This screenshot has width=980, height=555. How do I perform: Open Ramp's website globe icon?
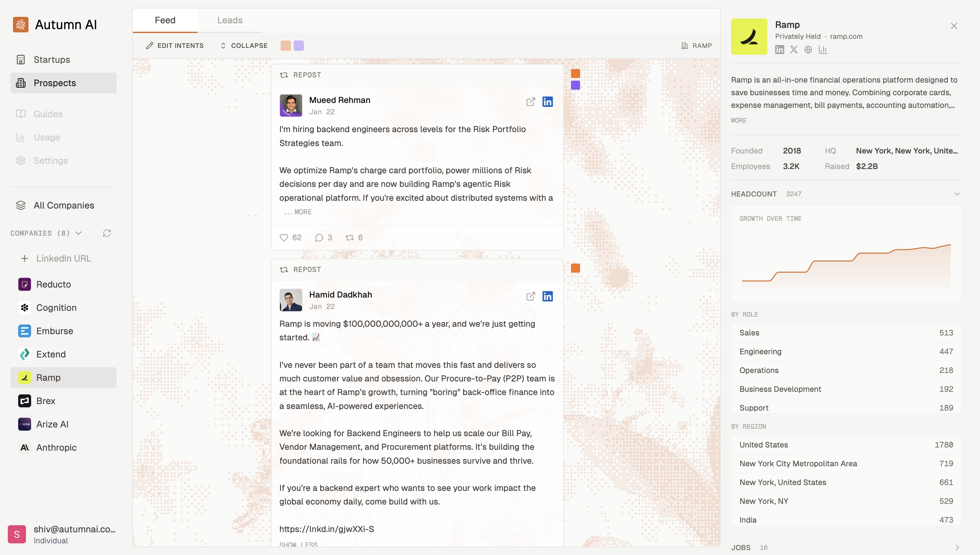coord(808,50)
